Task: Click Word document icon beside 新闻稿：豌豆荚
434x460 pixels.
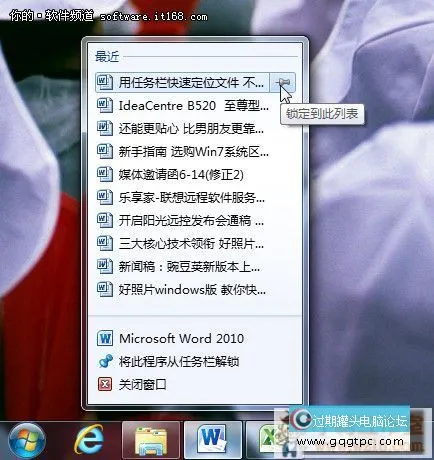Action: pyautogui.click(x=105, y=267)
